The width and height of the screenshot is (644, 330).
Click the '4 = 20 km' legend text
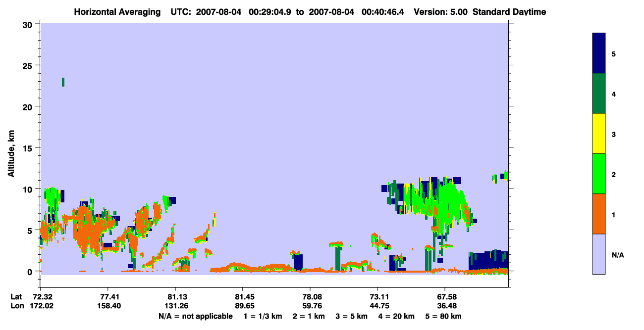[396, 316]
